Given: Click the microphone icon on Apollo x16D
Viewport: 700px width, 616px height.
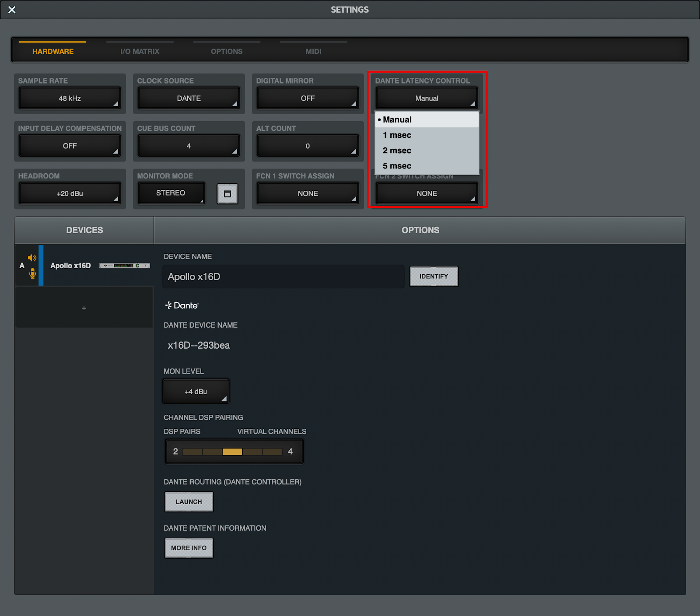Looking at the screenshot, I should point(32,273).
